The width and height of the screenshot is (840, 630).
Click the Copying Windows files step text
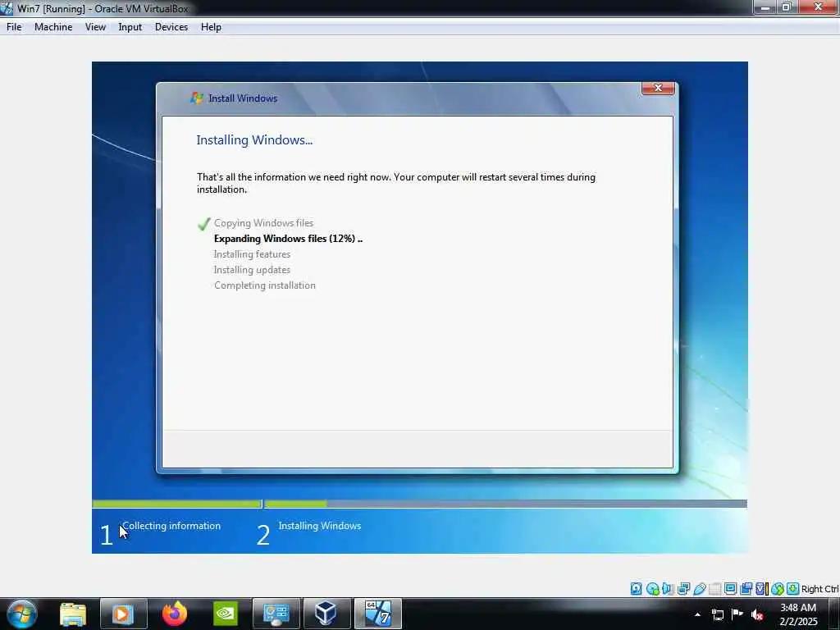pos(263,223)
